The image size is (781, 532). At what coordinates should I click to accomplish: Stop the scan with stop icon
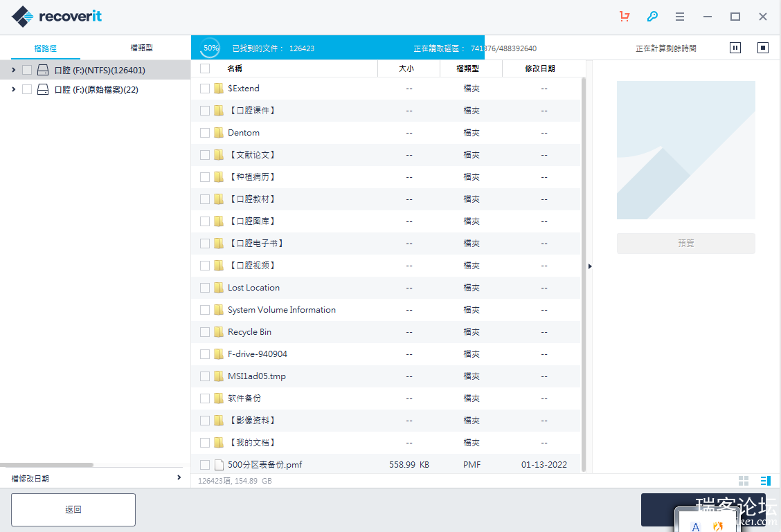tap(762, 48)
